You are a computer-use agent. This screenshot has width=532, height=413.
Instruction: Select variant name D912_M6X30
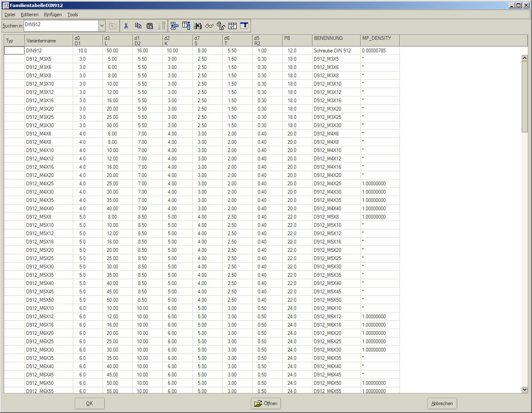click(49, 350)
